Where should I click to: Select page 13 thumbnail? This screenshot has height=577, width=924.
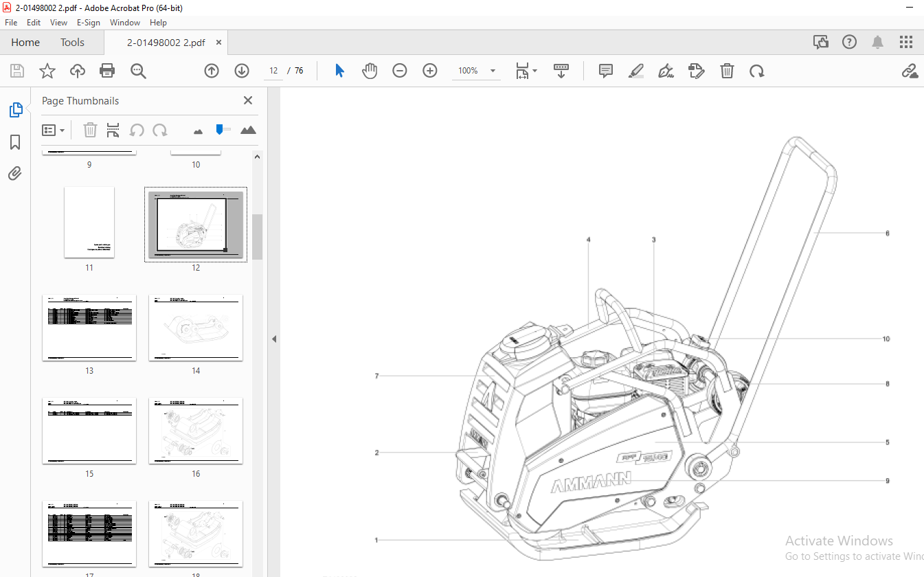tap(89, 328)
